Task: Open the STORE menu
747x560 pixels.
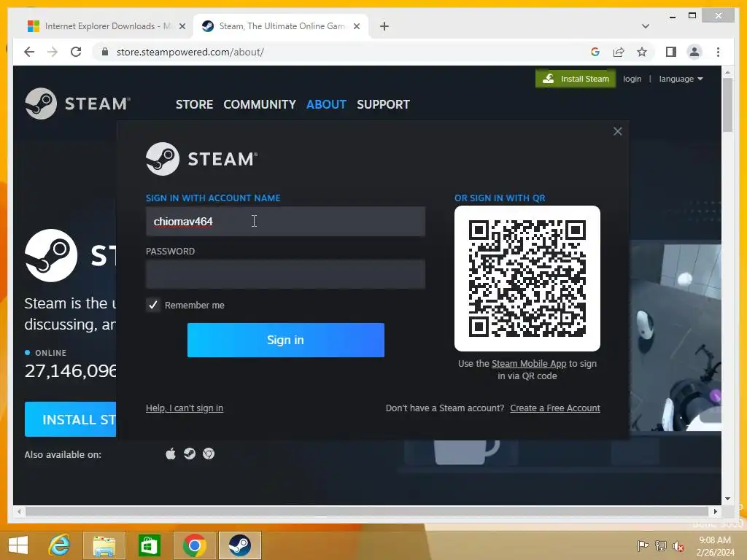Action: pyautogui.click(x=194, y=104)
